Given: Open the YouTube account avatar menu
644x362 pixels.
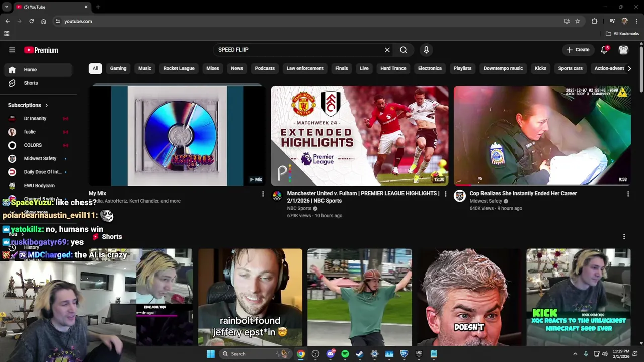Looking at the screenshot, I should [x=623, y=50].
